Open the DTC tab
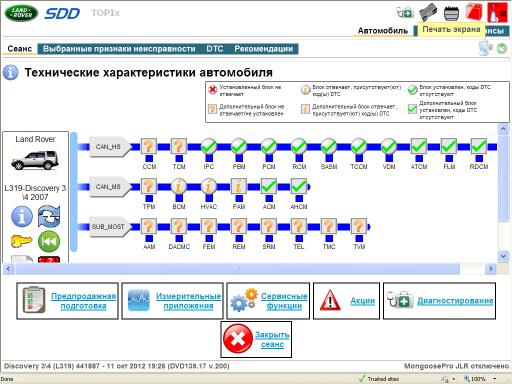 [215, 49]
